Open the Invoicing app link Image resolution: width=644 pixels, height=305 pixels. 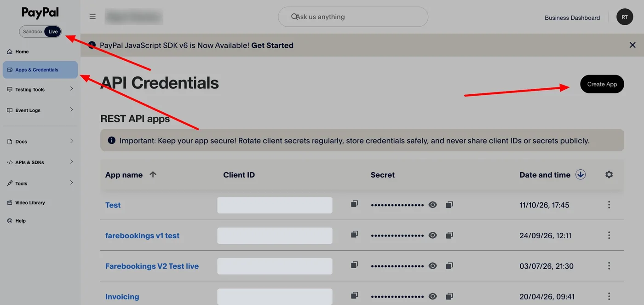[x=122, y=297]
